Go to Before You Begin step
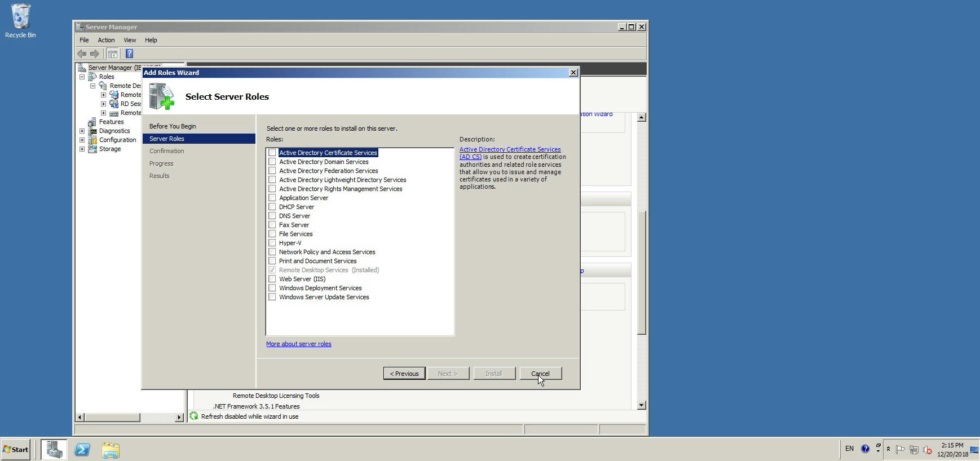The height and width of the screenshot is (461, 980). click(x=173, y=126)
